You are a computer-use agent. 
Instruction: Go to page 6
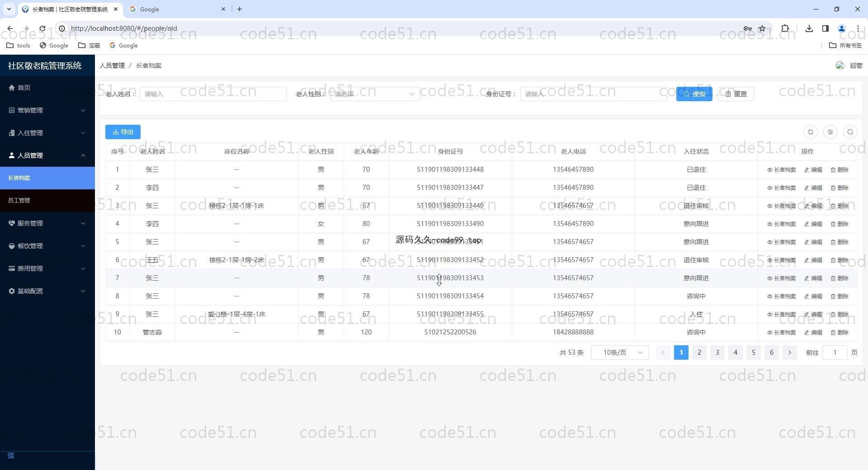point(772,352)
